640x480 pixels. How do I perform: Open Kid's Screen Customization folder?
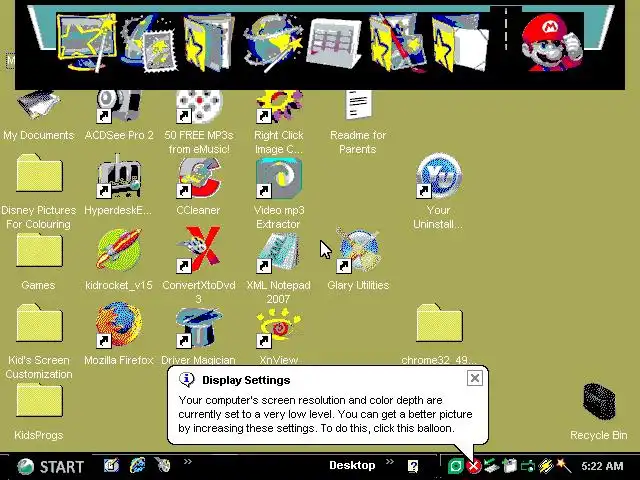pos(39,323)
